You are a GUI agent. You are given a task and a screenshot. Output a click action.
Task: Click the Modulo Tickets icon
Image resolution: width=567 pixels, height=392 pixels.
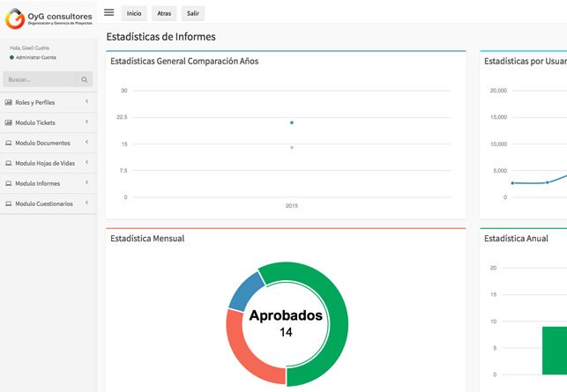(x=9, y=122)
